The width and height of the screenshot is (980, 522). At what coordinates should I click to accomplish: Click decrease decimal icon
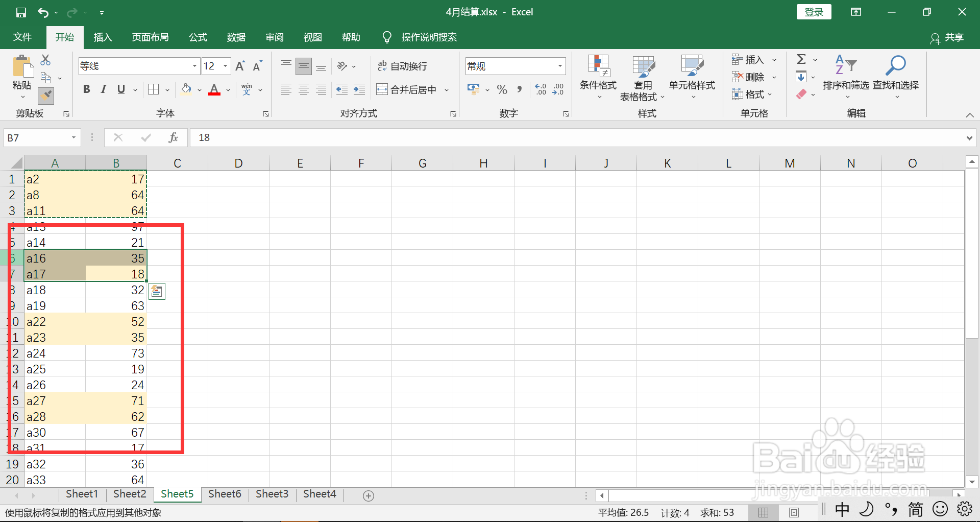[x=558, y=89]
